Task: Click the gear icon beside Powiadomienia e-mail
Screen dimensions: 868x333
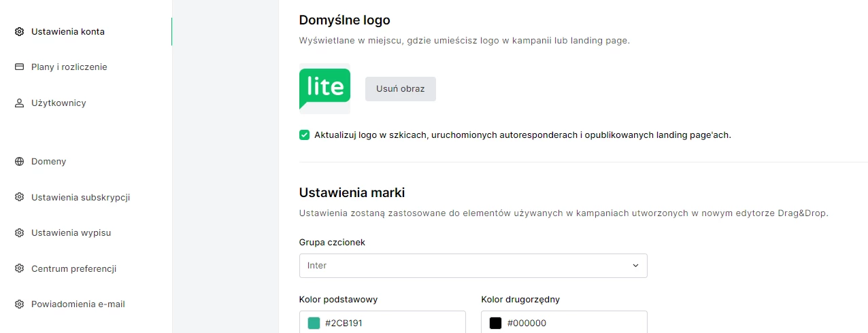Action: point(20,304)
